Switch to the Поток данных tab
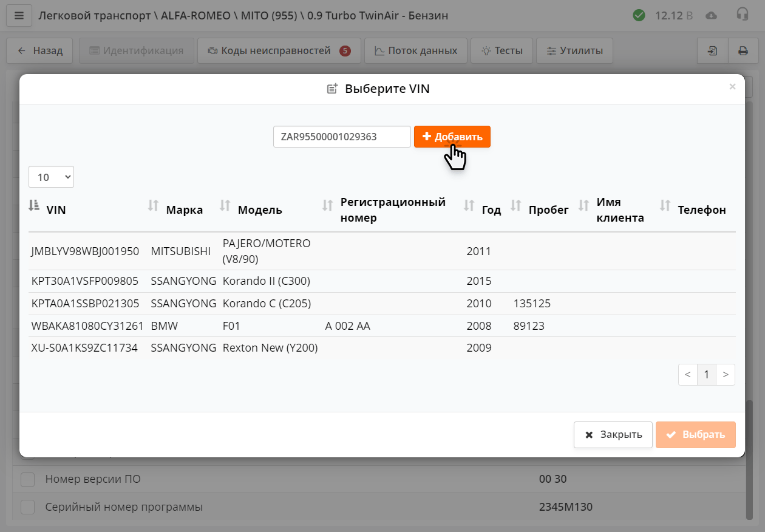Screen dimensions: 765x532 click(x=415, y=50)
